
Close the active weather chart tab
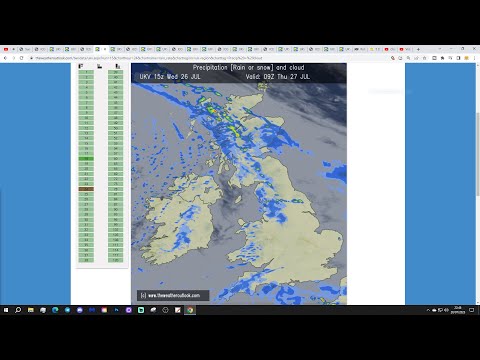[x=105, y=49]
